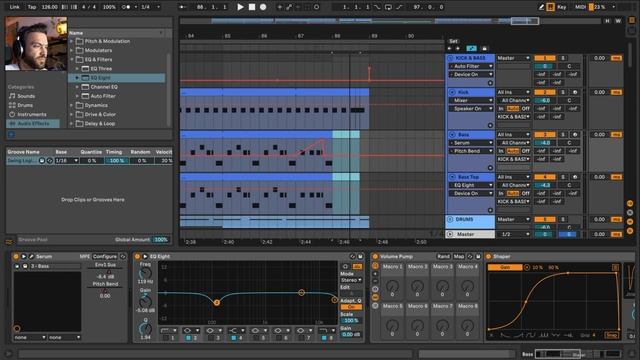640x360 pixels.
Task: Open the MIDI map mode
Action: coord(580,7)
